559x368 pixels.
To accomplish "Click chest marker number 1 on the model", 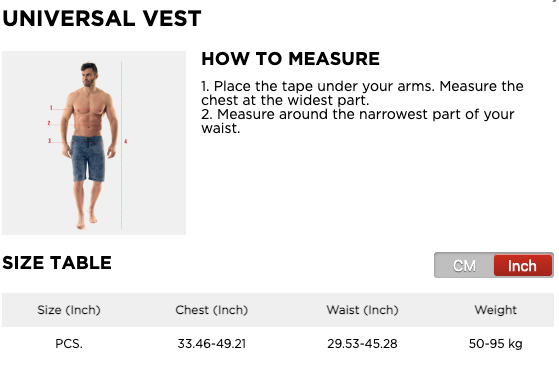I will click(51, 108).
